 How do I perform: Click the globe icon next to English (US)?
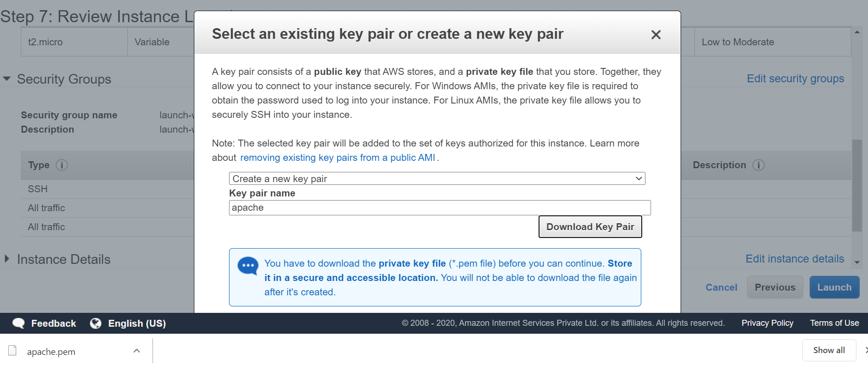click(95, 323)
